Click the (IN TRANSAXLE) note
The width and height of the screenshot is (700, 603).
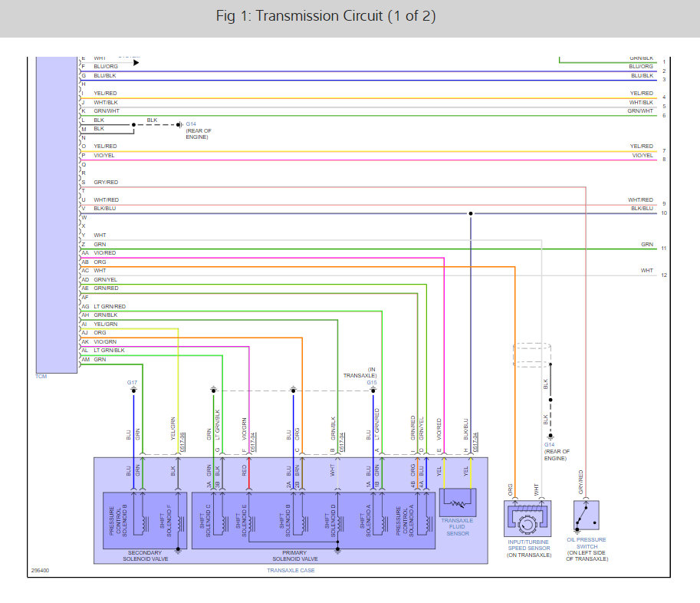pos(360,373)
